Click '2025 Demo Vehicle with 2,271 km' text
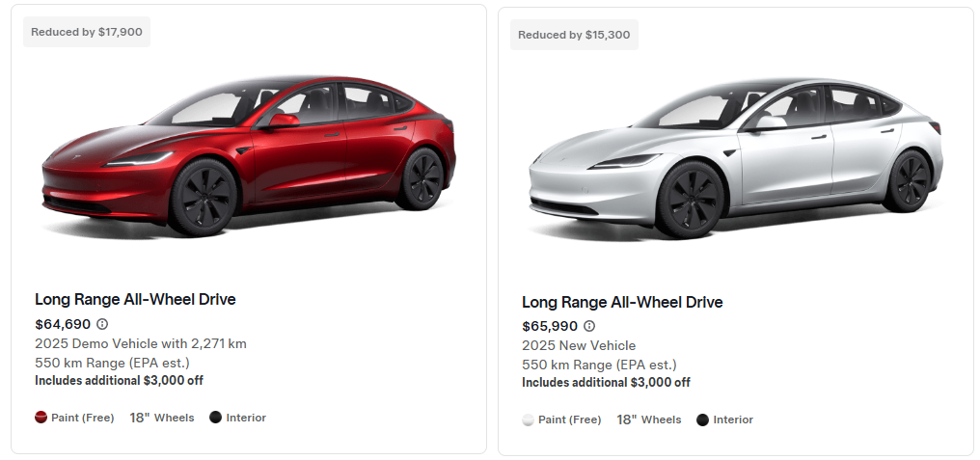 pos(141,343)
